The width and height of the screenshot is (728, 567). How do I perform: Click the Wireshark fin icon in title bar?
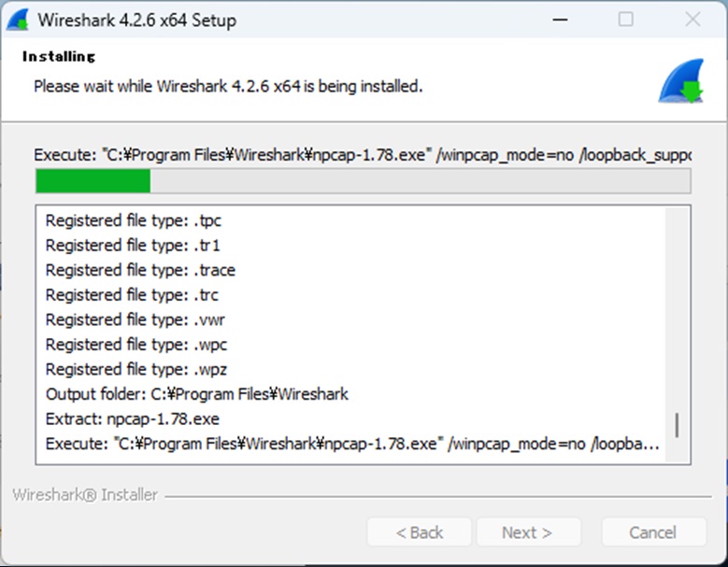(18, 20)
